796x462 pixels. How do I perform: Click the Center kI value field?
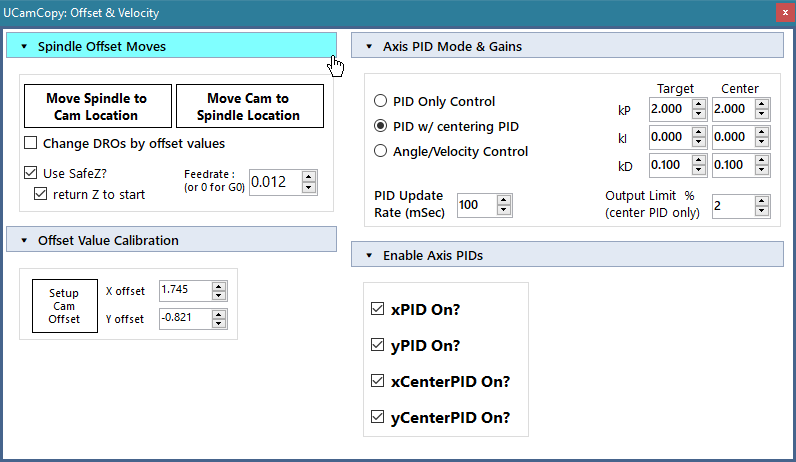(x=734, y=137)
